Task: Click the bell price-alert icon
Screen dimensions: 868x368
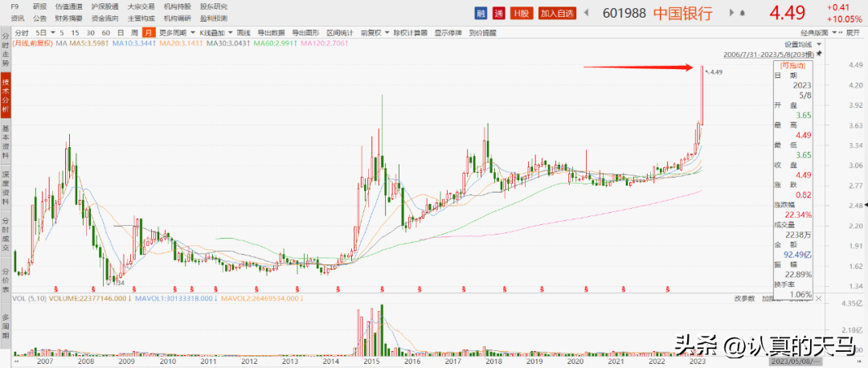Action: (742, 13)
